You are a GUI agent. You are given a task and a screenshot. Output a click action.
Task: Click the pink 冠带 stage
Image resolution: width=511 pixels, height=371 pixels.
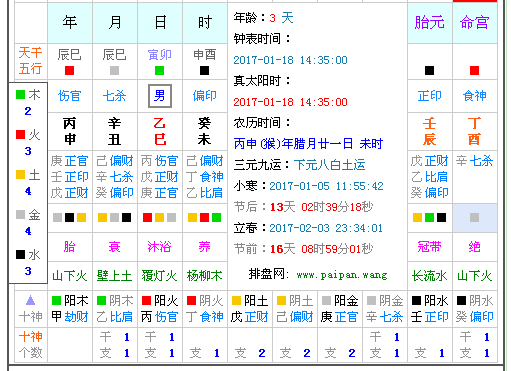[430, 247]
